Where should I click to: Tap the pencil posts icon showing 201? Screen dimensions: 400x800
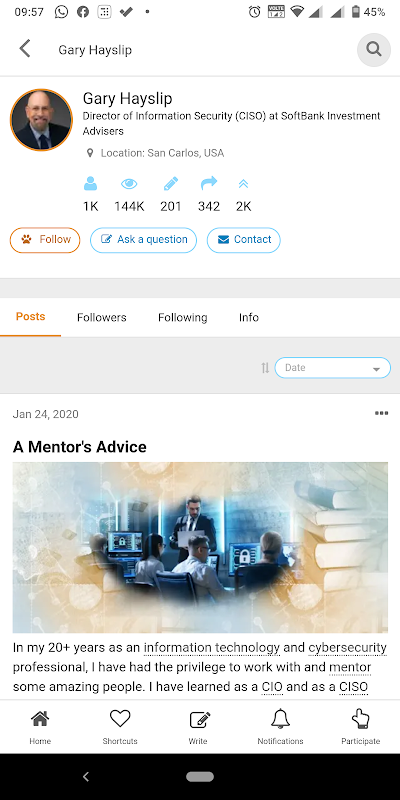click(x=171, y=183)
